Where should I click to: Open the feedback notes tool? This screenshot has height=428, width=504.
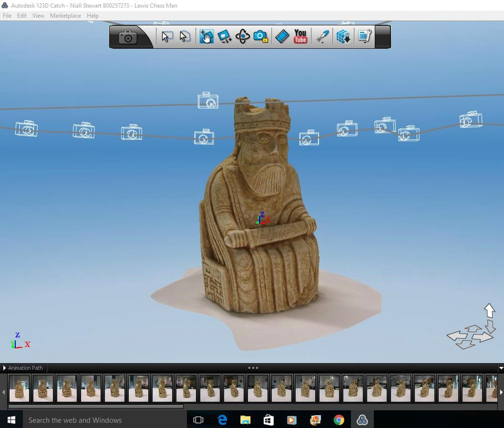pyautogui.click(x=364, y=36)
